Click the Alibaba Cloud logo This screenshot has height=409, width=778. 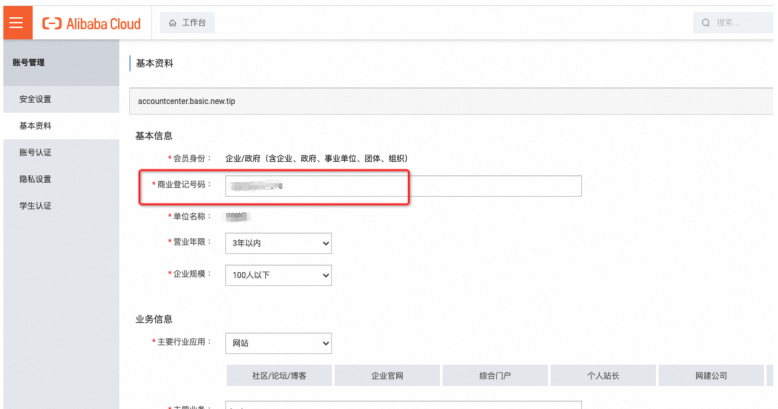coord(91,23)
